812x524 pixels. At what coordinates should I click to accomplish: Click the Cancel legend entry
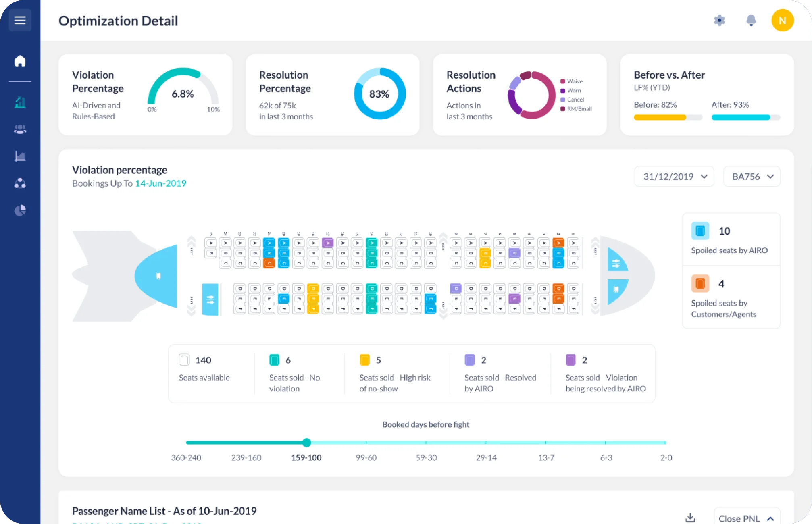tap(572, 100)
